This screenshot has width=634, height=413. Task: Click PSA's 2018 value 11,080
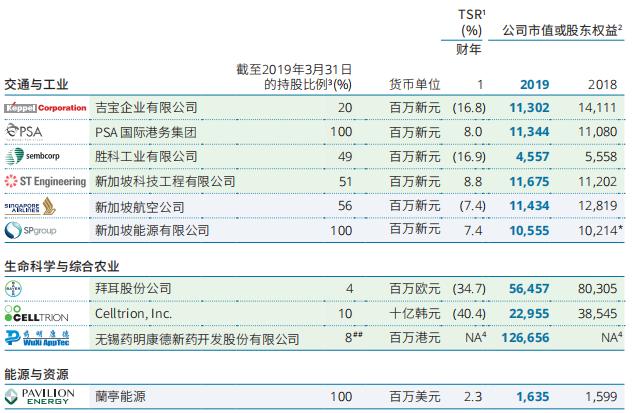click(598, 132)
